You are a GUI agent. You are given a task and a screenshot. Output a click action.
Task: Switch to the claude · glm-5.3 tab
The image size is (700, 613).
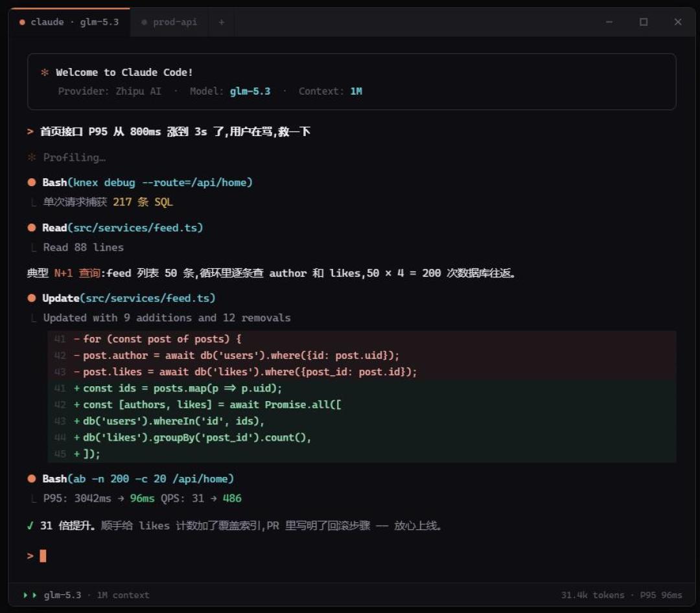[69, 22]
